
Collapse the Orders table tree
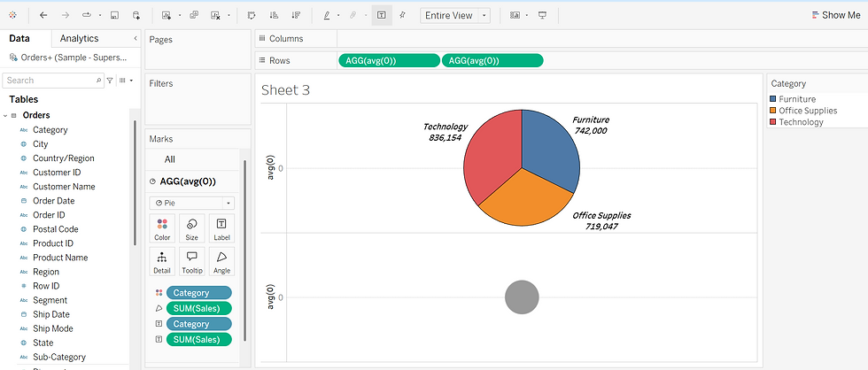(x=5, y=116)
